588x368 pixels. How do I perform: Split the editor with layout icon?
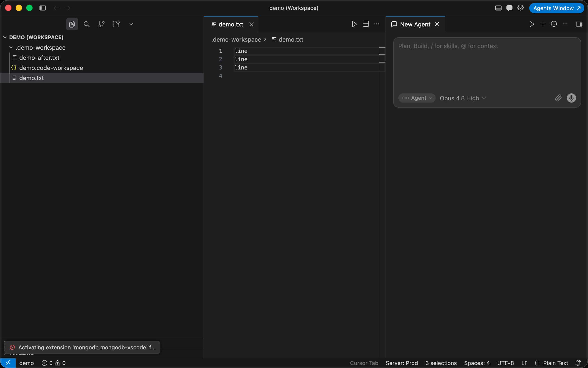pyautogui.click(x=366, y=24)
